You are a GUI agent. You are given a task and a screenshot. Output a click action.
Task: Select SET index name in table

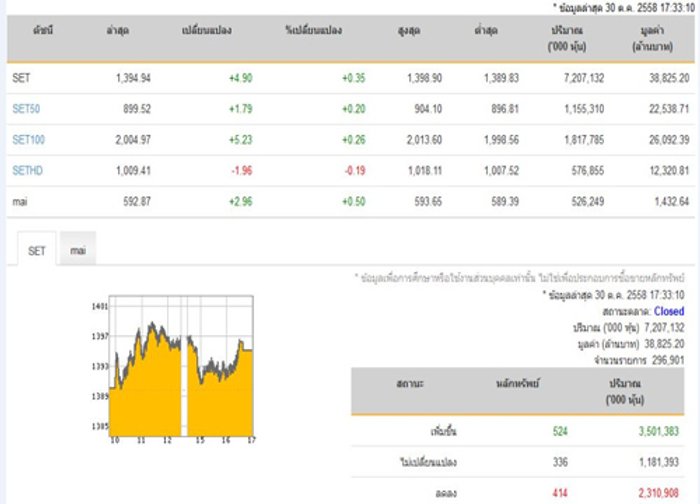point(21,78)
